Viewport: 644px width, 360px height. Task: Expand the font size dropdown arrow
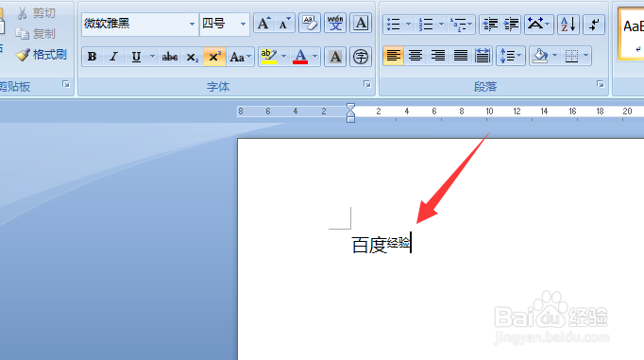tap(243, 24)
